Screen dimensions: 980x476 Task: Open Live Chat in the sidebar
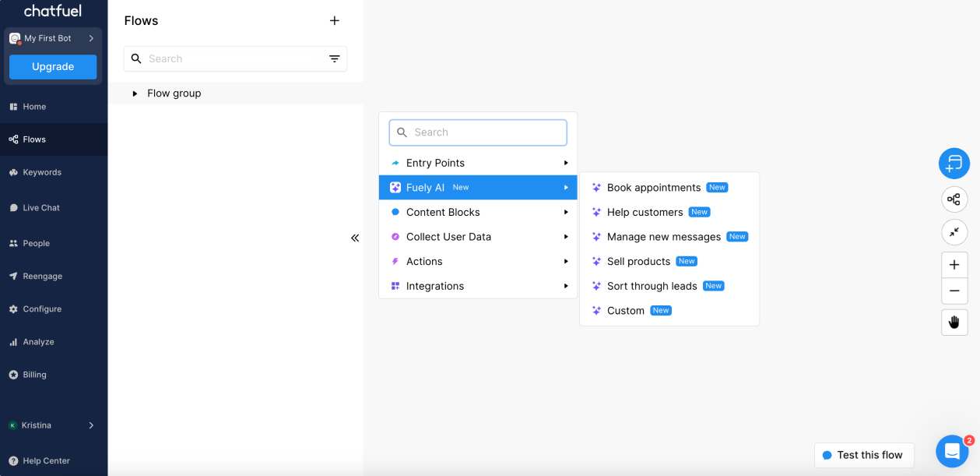[x=54, y=208]
